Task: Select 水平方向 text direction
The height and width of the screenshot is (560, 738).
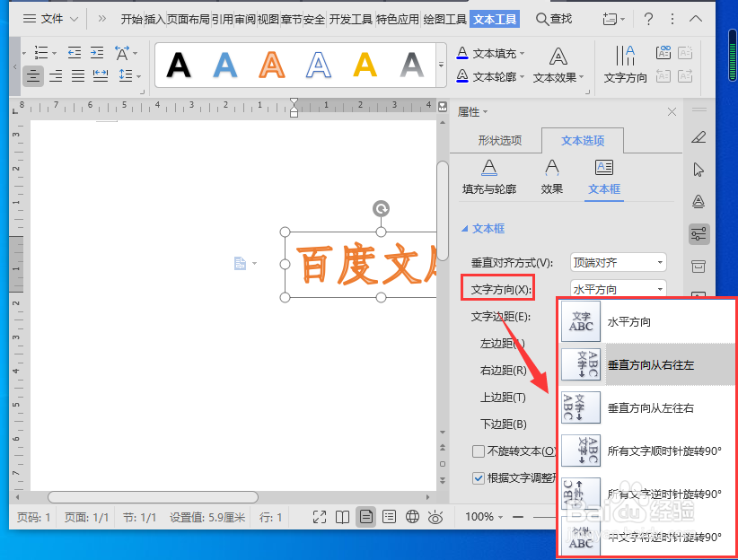Action: [647, 322]
